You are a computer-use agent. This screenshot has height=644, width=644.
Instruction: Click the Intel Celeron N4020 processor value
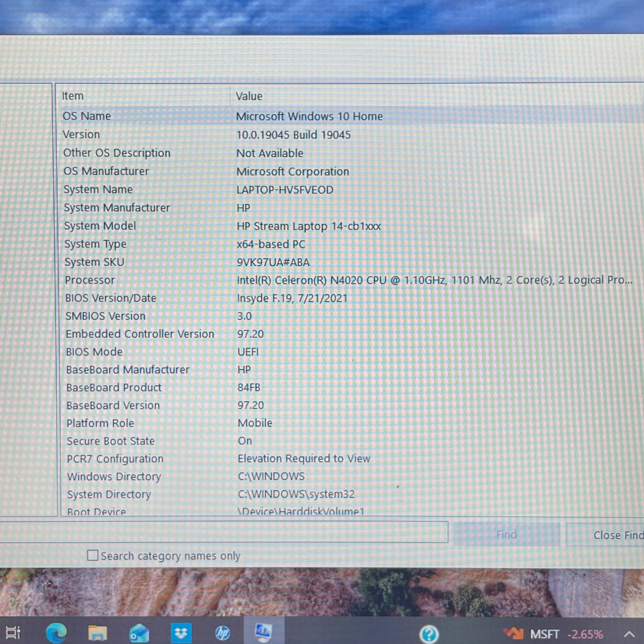(435, 280)
